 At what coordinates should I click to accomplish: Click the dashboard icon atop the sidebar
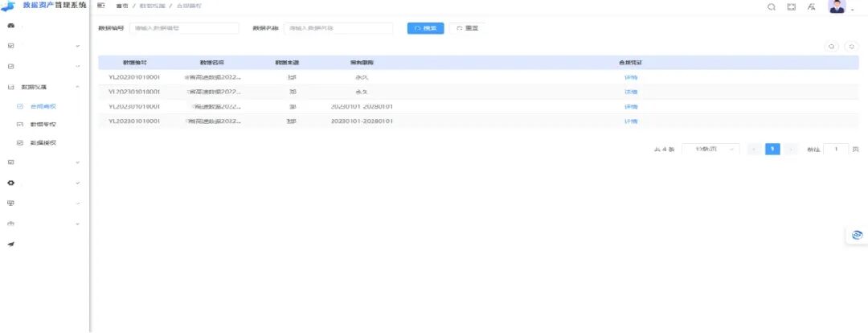[x=10, y=26]
